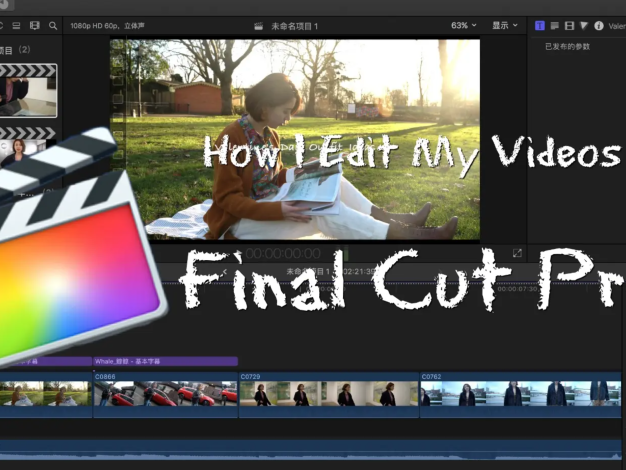Select clip C0866 in the timeline

(165, 395)
